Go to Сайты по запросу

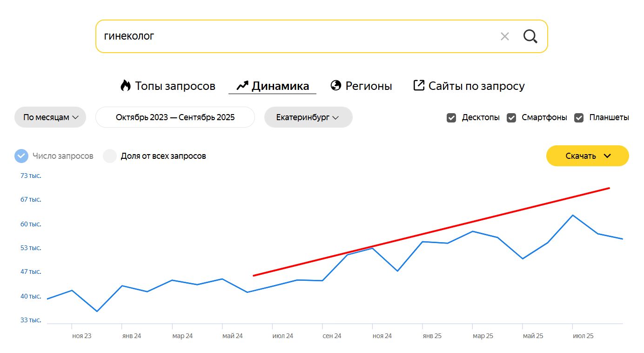[476, 86]
